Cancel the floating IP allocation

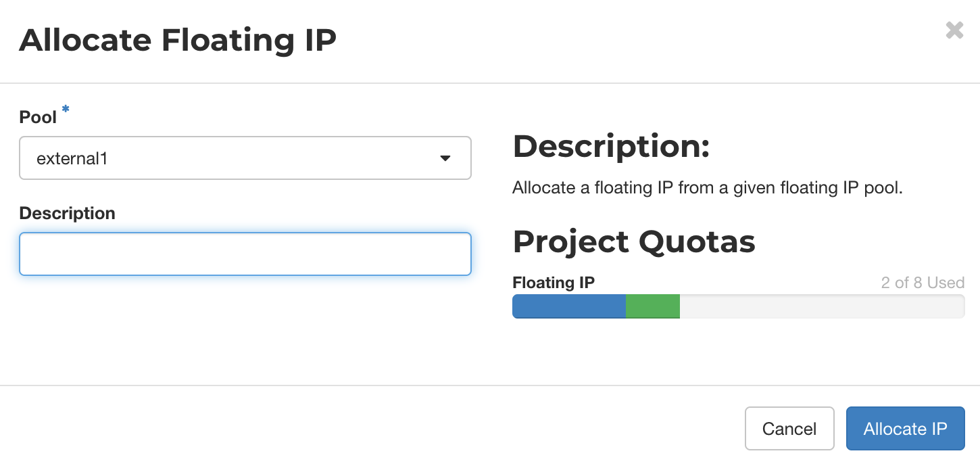point(789,429)
